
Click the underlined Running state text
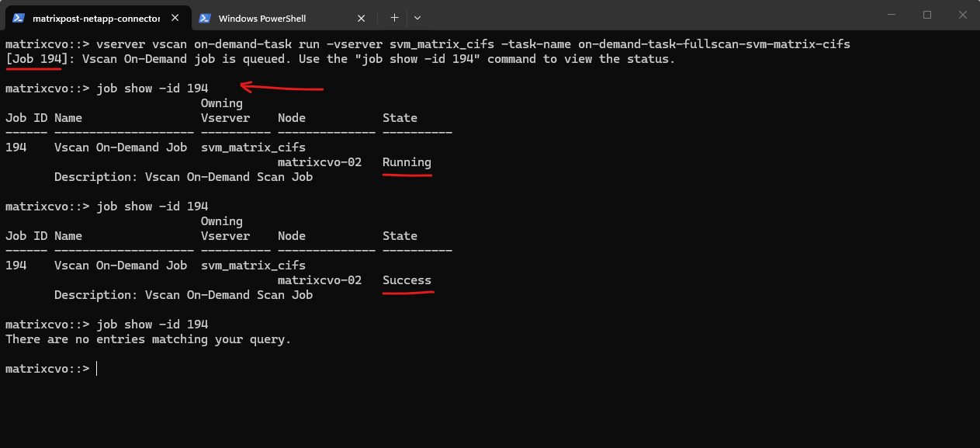pyautogui.click(x=407, y=162)
